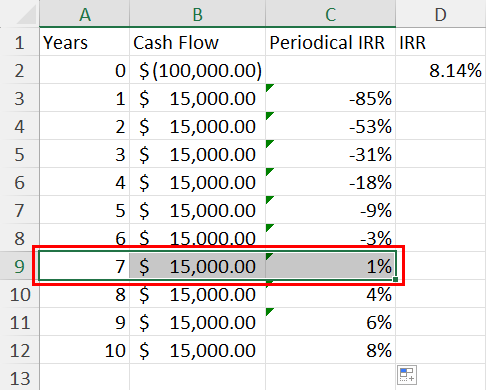486x390 pixels.
Task: Select the $15,000.00 cell in row 9
Action: tap(197, 266)
